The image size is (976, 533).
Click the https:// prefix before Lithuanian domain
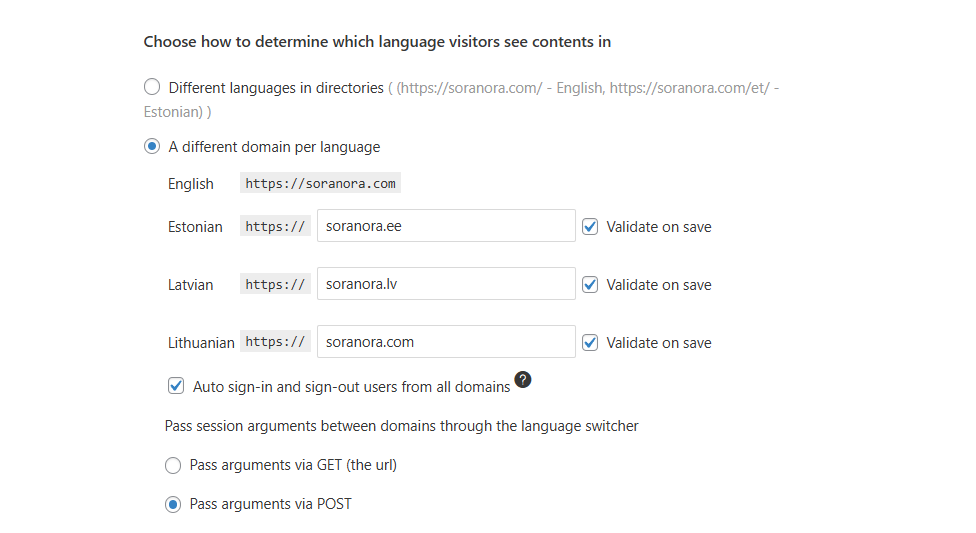[275, 342]
